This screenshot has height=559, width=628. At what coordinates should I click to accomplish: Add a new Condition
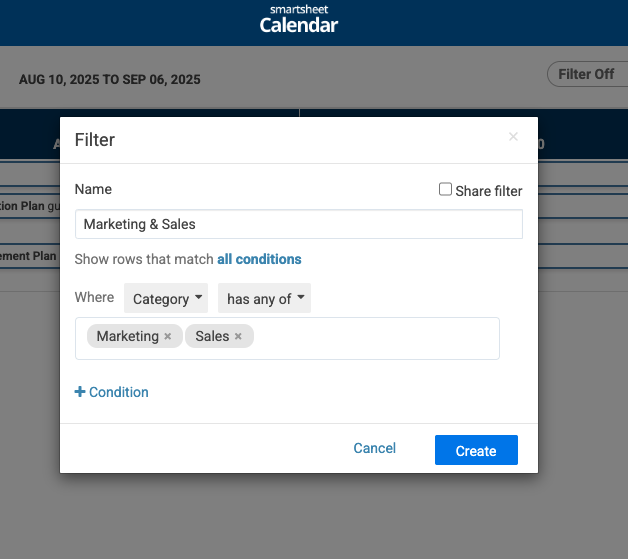(111, 392)
